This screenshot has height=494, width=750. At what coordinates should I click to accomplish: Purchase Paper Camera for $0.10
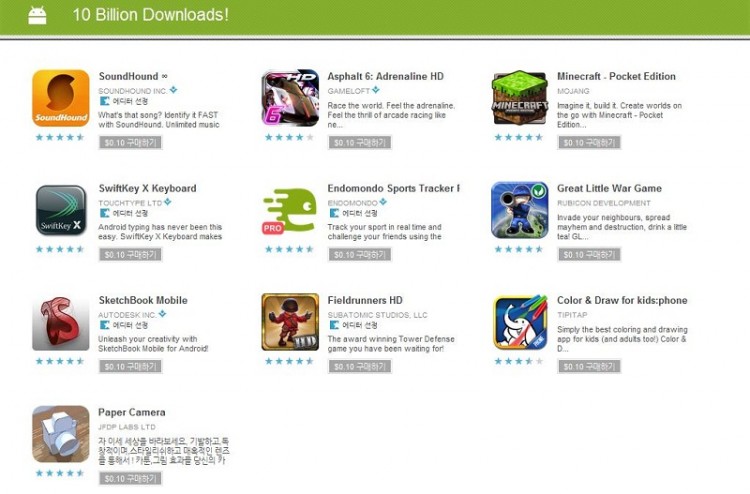click(x=130, y=478)
